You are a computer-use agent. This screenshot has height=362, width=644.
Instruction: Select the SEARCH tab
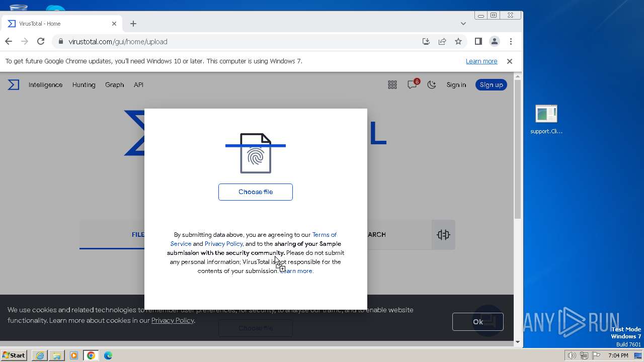coord(376,235)
